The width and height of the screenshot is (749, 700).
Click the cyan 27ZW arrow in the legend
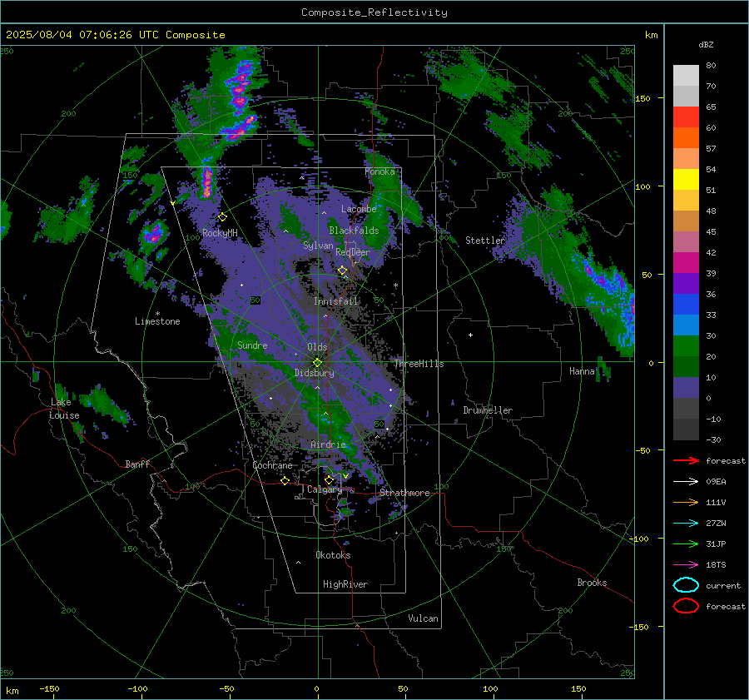pyautogui.click(x=686, y=524)
